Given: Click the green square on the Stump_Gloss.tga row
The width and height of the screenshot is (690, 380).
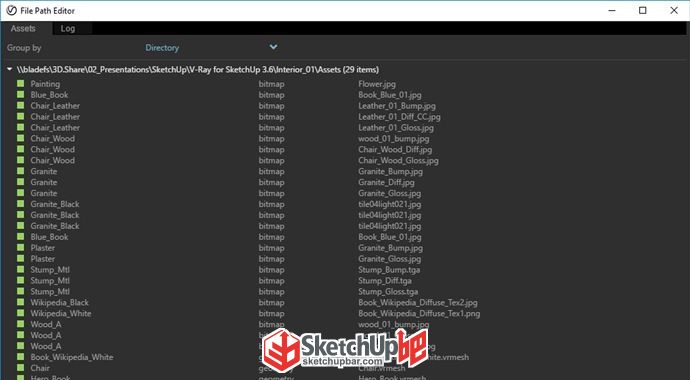Looking at the screenshot, I should pos(20,291).
